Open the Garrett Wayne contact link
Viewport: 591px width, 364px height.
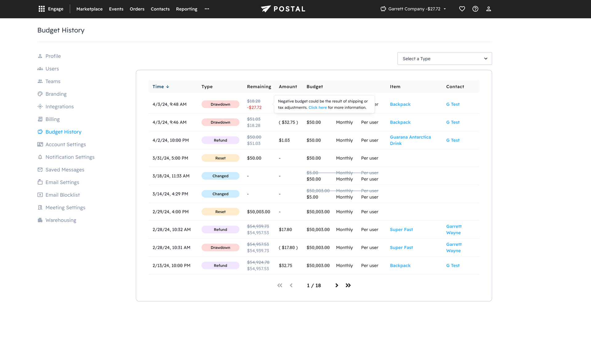coord(454,229)
